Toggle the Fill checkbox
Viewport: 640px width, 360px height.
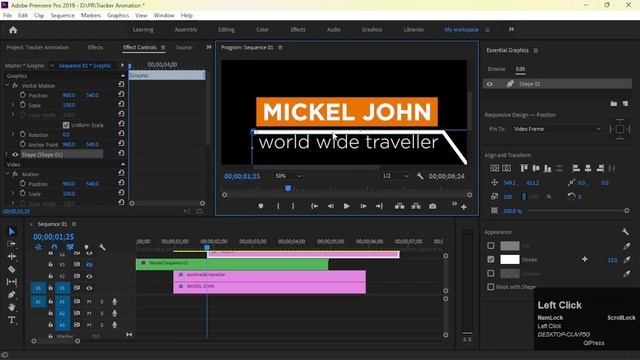click(x=491, y=246)
